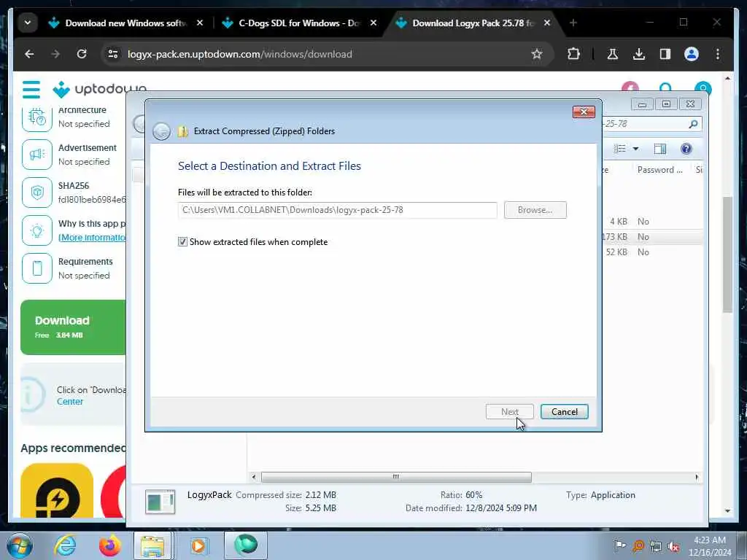Click the Explorer scrollbar right arrow

[697, 477]
